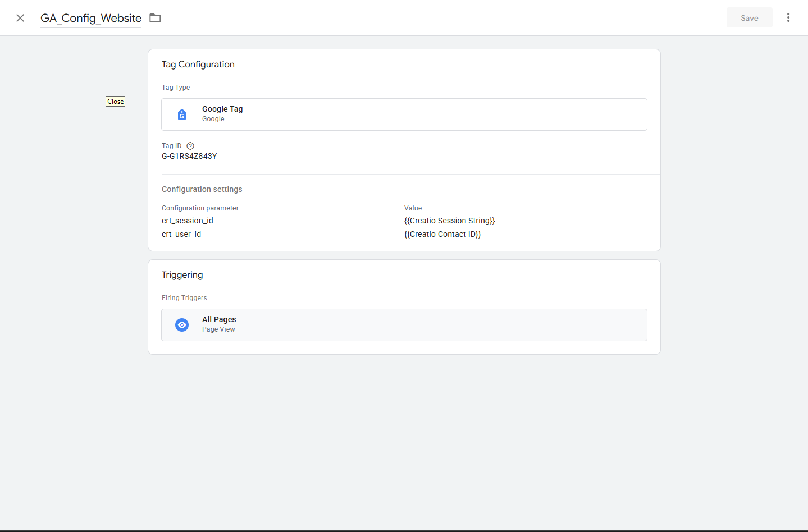Open the three-dot more actions menu

click(788, 17)
